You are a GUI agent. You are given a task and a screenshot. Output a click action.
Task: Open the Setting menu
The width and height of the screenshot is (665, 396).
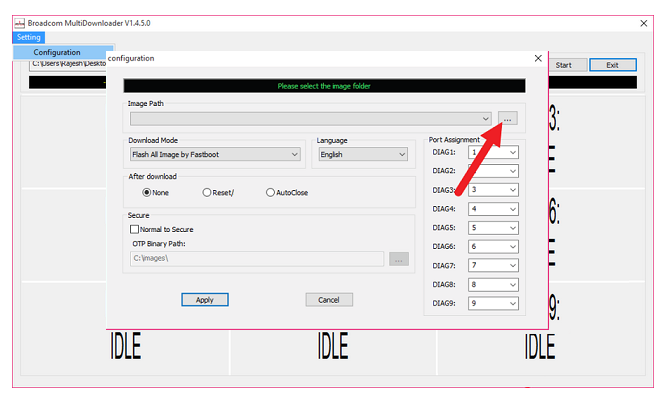point(28,37)
